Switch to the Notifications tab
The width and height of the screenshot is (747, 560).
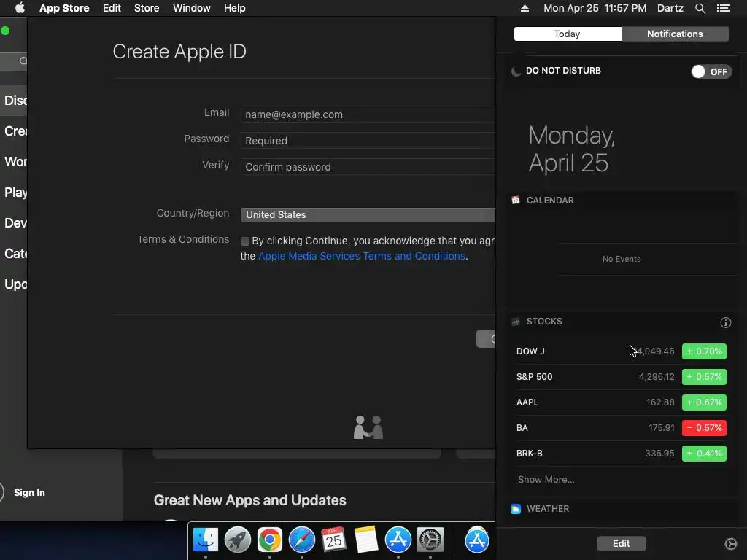tap(675, 34)
